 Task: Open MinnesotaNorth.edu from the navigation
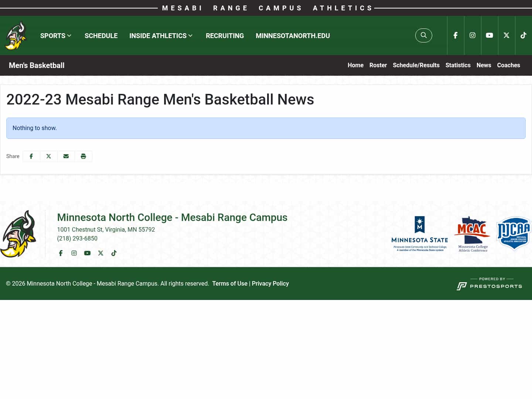click(293, 36)
